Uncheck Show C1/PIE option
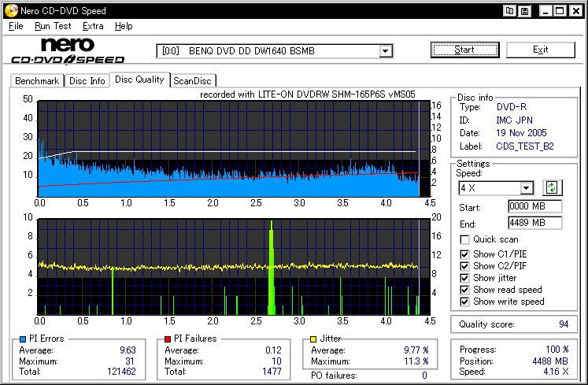 (465, 253)
